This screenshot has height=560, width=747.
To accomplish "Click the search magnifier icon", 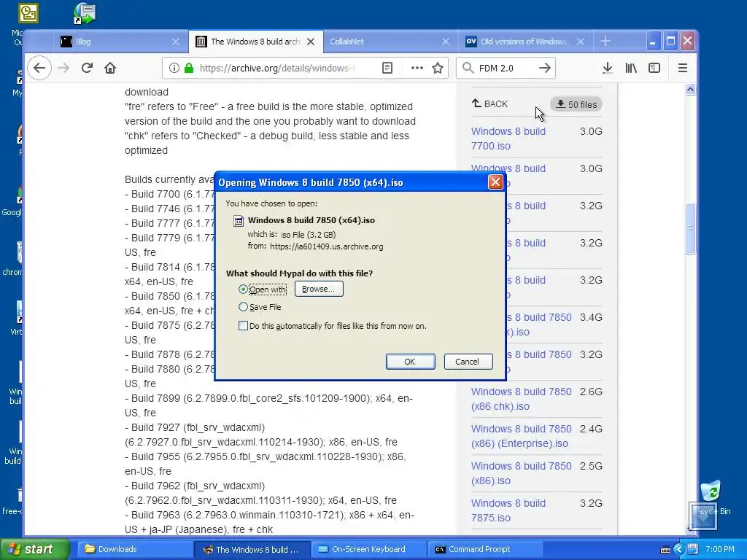I will point(468,68).
